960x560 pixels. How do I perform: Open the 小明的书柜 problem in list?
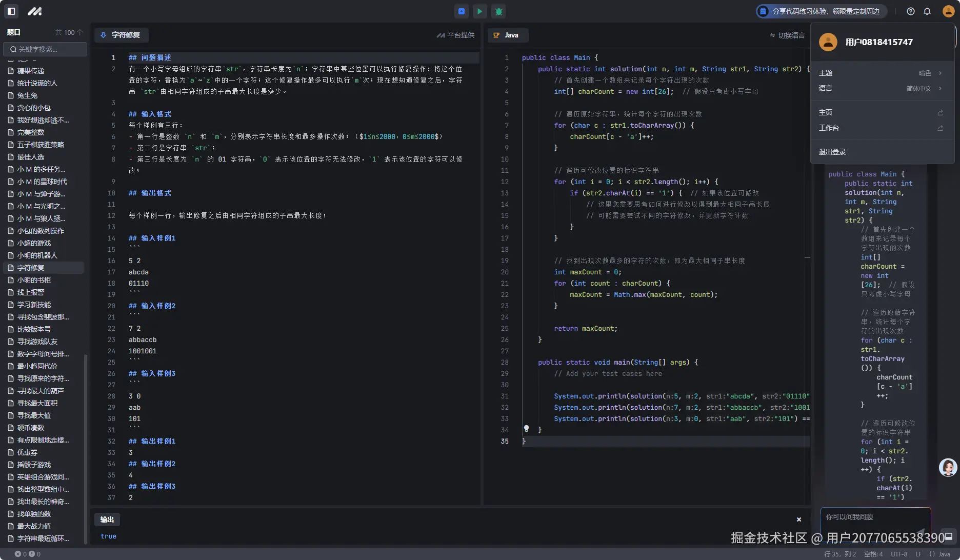(34, 280)
